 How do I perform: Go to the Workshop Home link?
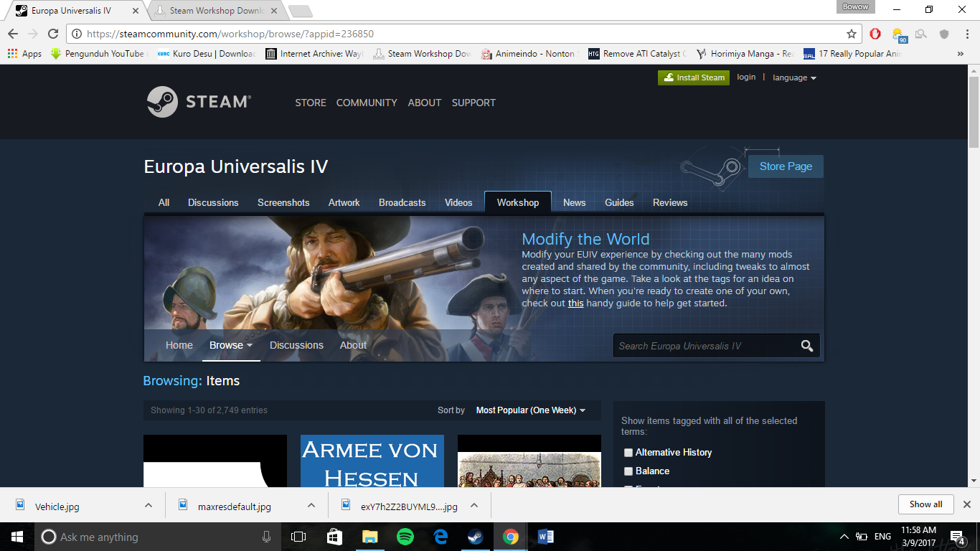(179, 345)
